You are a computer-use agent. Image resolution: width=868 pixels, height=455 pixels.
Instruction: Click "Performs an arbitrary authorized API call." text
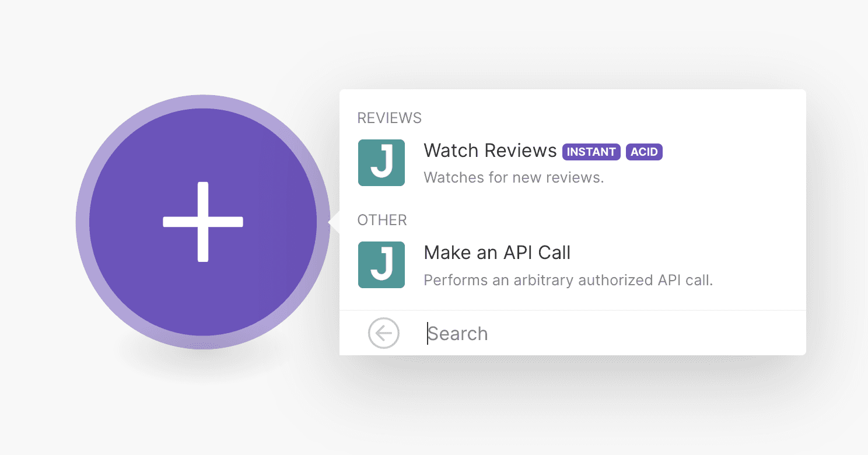[x=568, y=280]
